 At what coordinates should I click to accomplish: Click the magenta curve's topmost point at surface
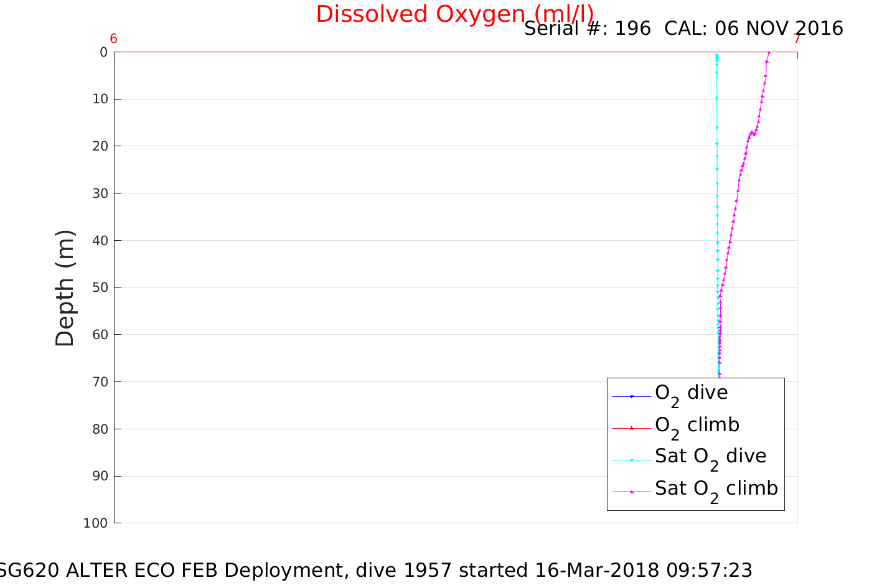tap(769, 52)
